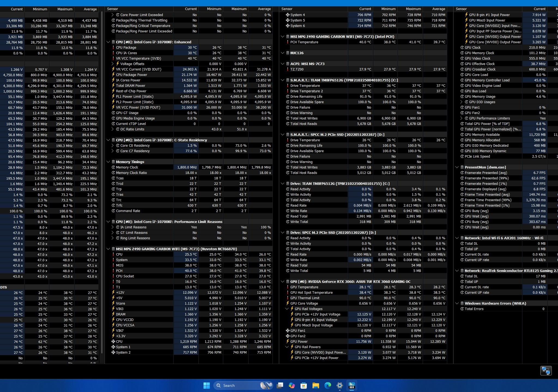This screenshot has height=392, width=558.
Task: Select the CPU VCCSA voltage row
Action: pyautogui.click(x=189, y=325)
